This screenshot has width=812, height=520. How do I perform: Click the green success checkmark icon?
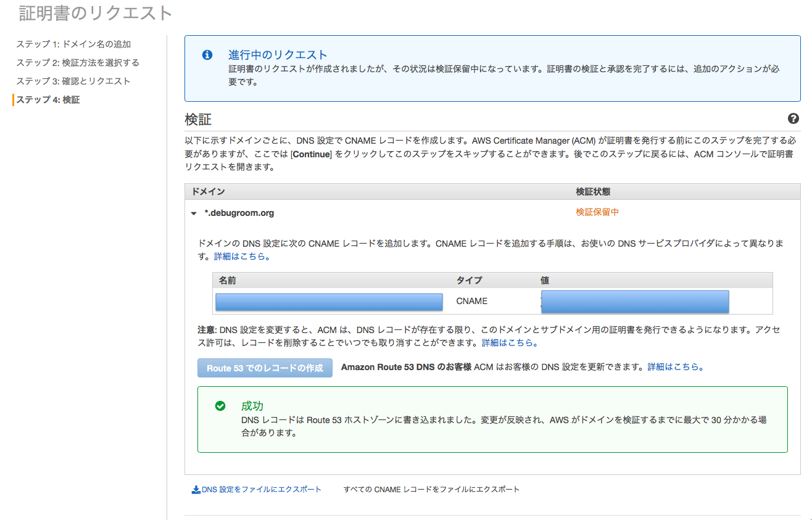(220, 406)
